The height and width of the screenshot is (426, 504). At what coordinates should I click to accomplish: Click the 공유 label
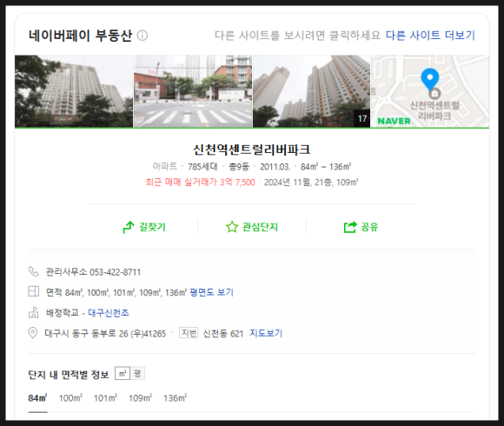[369, 227]
